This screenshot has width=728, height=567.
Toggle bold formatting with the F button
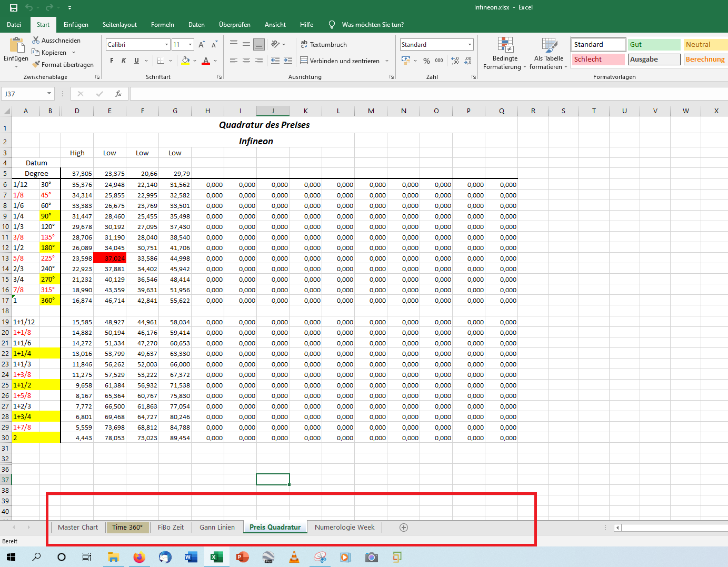(x=112, y=61)
